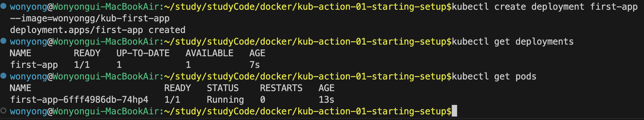Click the Running status text

[x=225, y=100]
